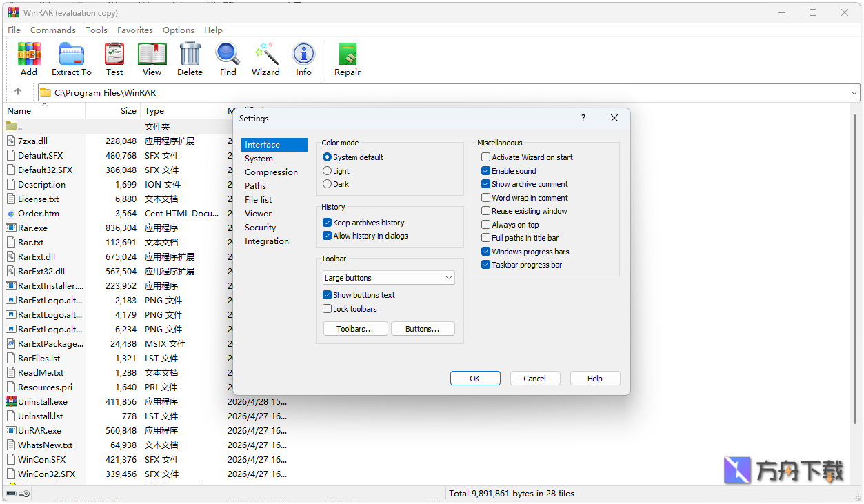Click the Add archive toolbar icon
Screen dimensions: 864x504
29,59
